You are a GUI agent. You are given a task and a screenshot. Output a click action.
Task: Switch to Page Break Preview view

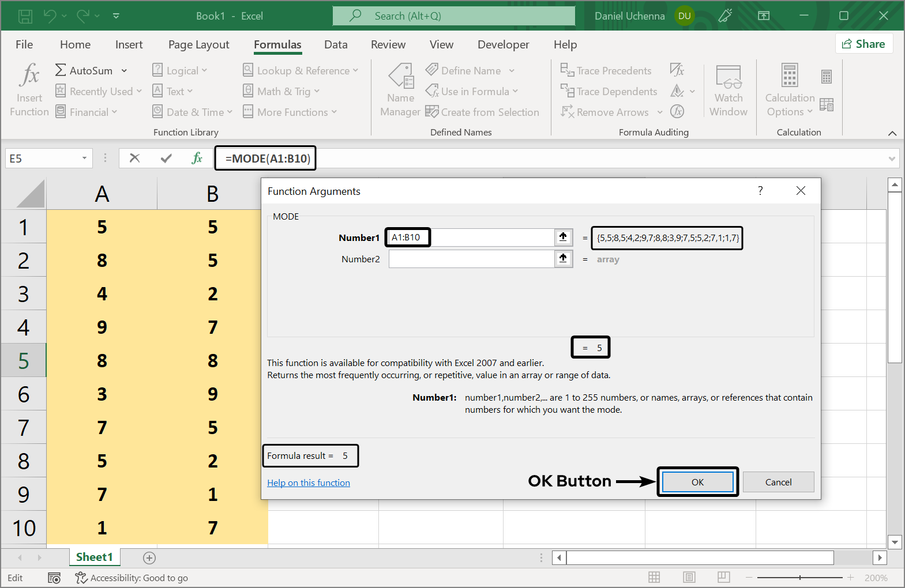(x=724, y=577)
